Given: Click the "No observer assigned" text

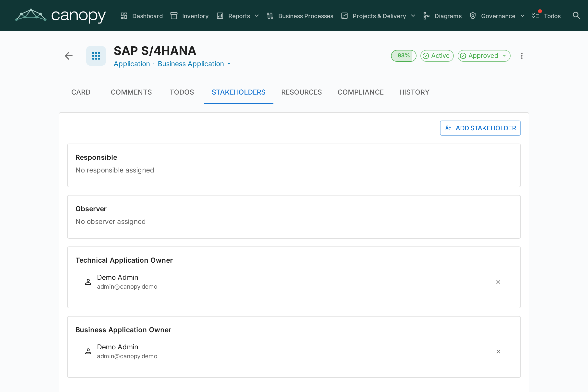Looking at the screenshot, I should point(110,221).
